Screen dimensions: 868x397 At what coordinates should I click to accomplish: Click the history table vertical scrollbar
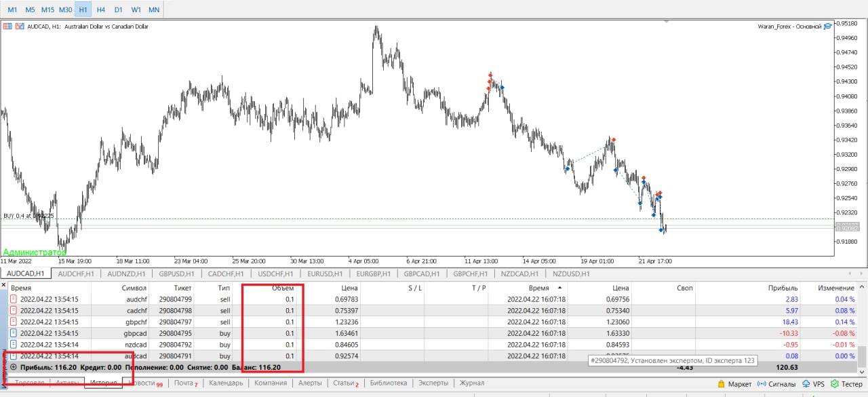point(862,353)
